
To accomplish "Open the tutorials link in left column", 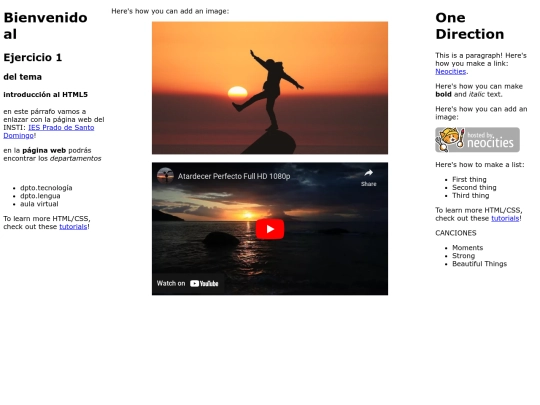I will click(73, 227).
